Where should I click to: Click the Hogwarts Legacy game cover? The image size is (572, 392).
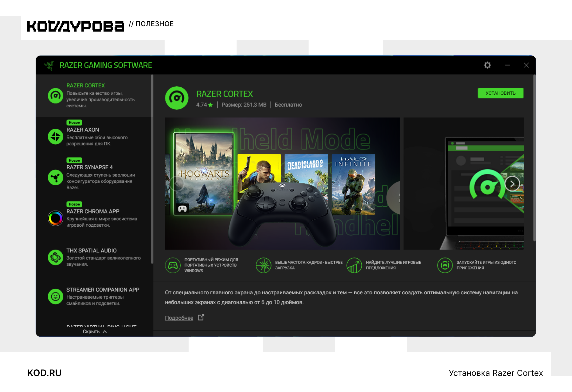(204, 174)
